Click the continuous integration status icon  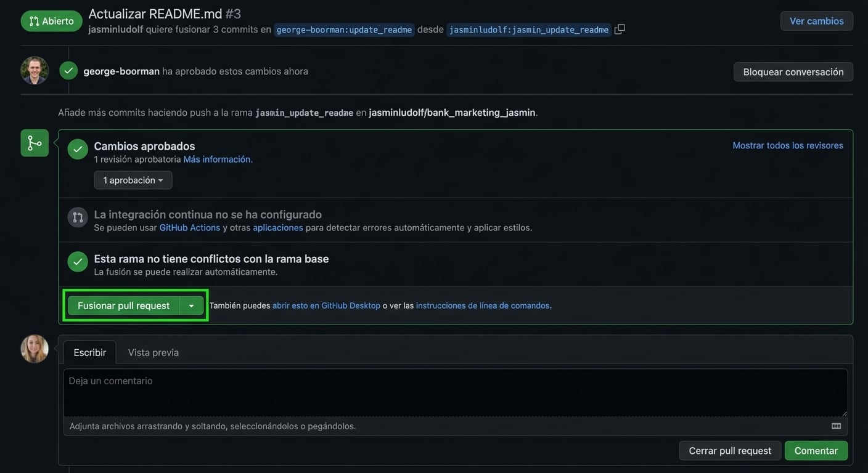tap(78, 217)
